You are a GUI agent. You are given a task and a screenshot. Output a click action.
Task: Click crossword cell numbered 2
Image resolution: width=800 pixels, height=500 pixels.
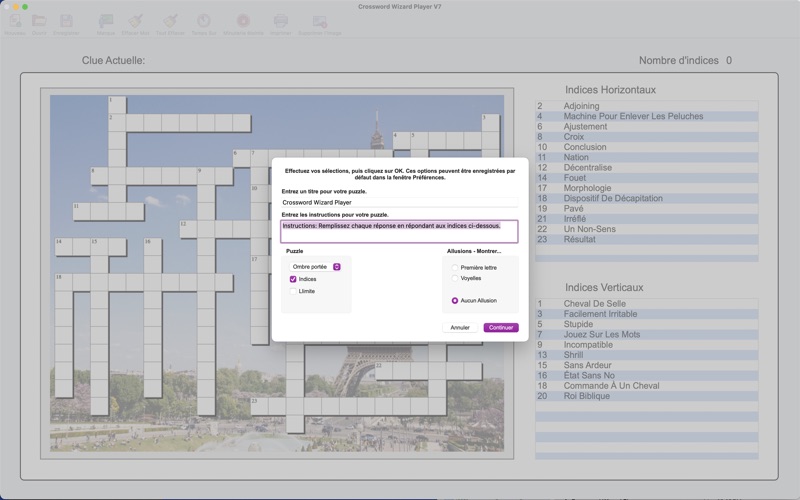point(117,123)
